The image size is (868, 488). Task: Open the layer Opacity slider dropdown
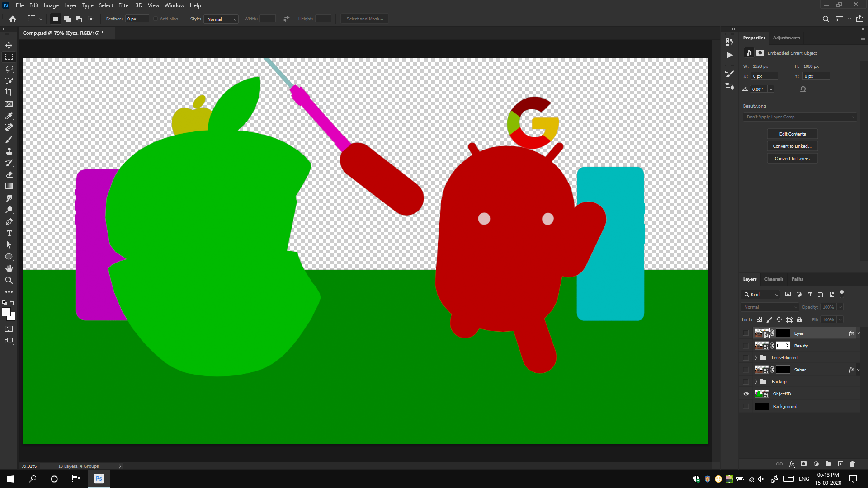click(x=840, y=307)
